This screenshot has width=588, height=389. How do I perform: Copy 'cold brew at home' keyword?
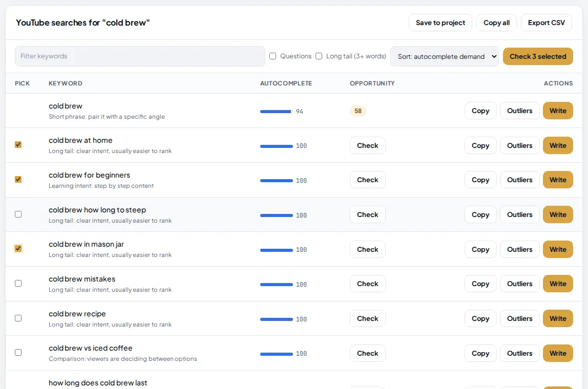coord(480,145)
